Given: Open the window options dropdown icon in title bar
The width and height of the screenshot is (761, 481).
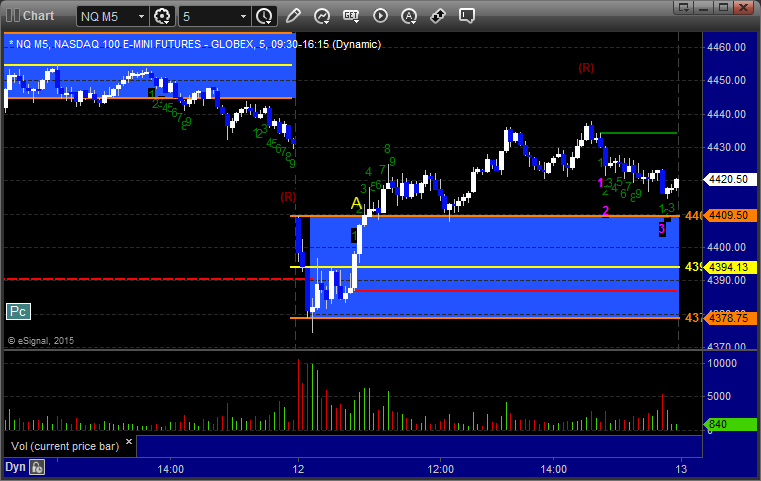Looking at the screenshot, I should [x=684, y=7].
